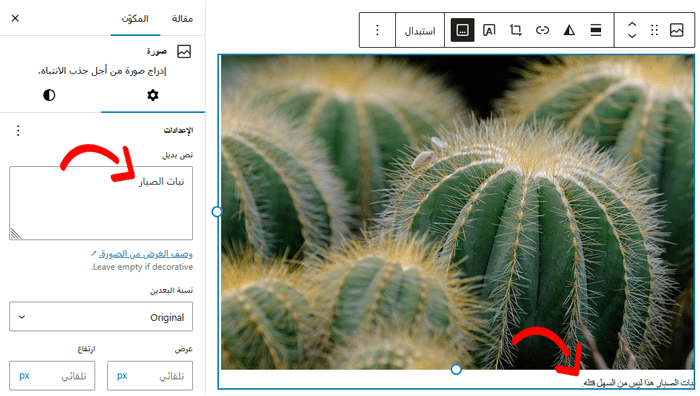Click the نسبة البعدين label
Screen dimensions: 700x396
(x=171, y=291)
